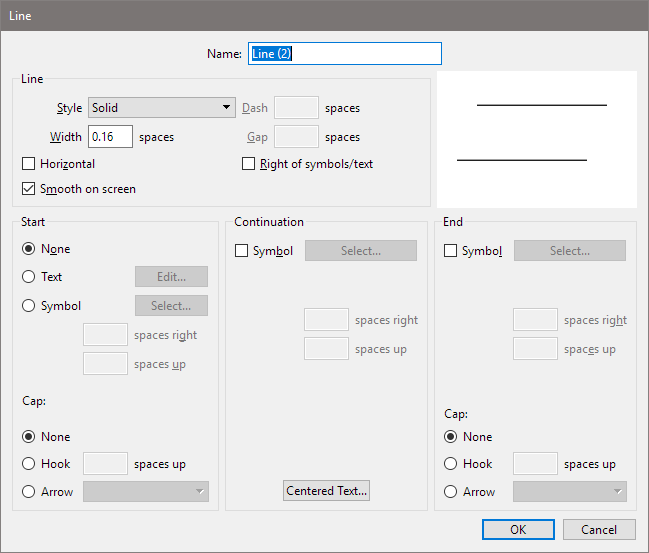Select Hook cap in End section
Viewport: 649px width, 553px height.
(450, 464)
